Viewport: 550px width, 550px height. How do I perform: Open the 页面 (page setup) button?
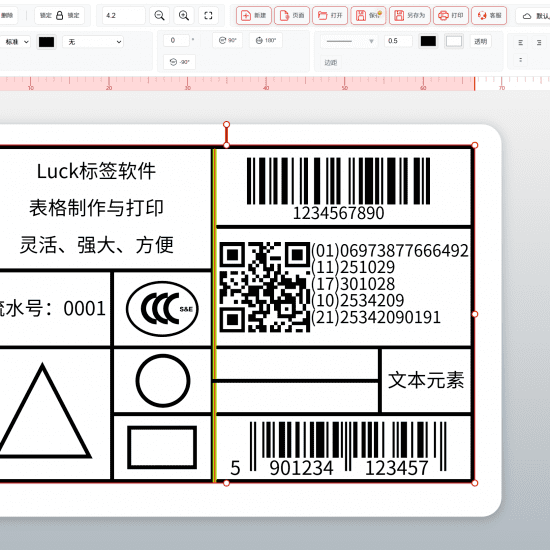point(292,15)
